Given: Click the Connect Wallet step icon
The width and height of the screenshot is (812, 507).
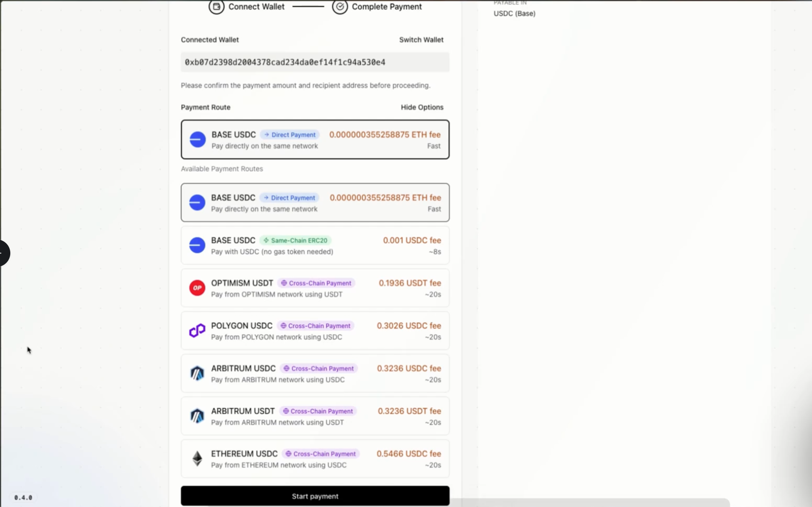Looking at the screenshot, I should 216,7.
